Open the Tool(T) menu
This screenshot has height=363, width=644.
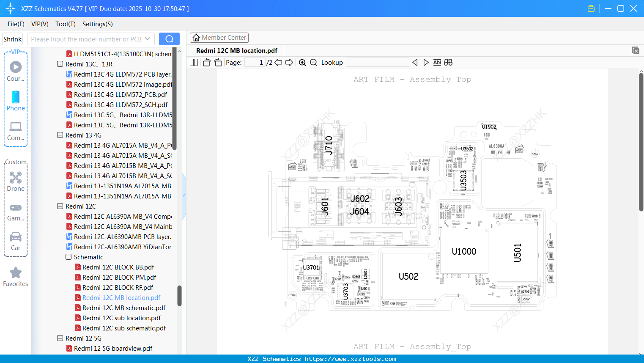tap(66, 24)
